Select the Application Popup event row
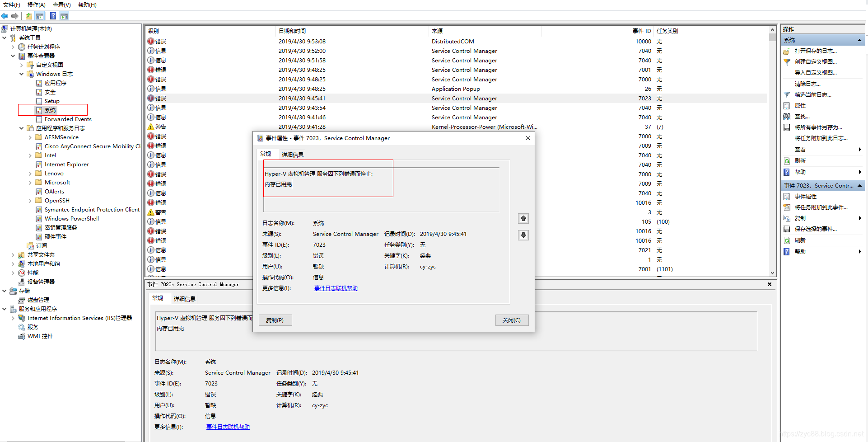868x442 pixels. click(457, 89)
